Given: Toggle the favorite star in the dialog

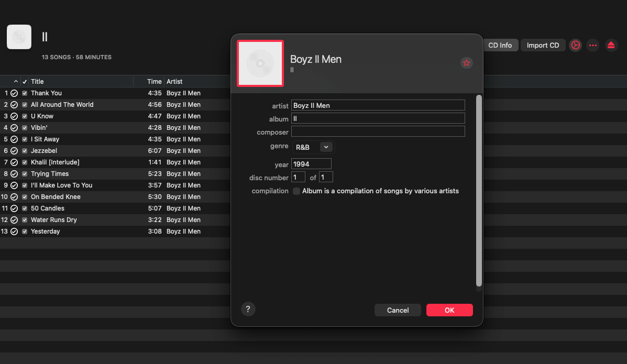Looking at the screenshot, I should click(x=466, y=63).
